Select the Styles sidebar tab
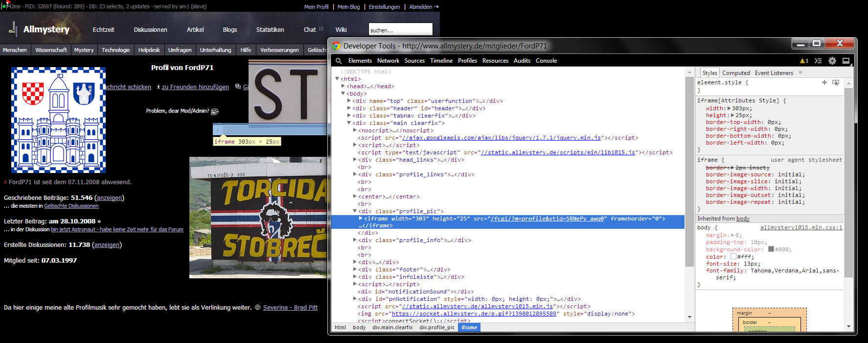868x343 pixels. (709, 73)
